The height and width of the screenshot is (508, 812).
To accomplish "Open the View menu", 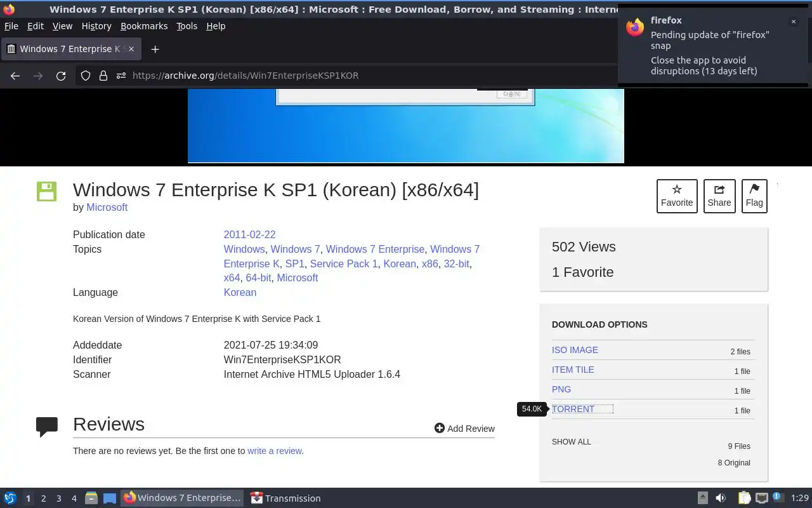I will pos(62,26).
